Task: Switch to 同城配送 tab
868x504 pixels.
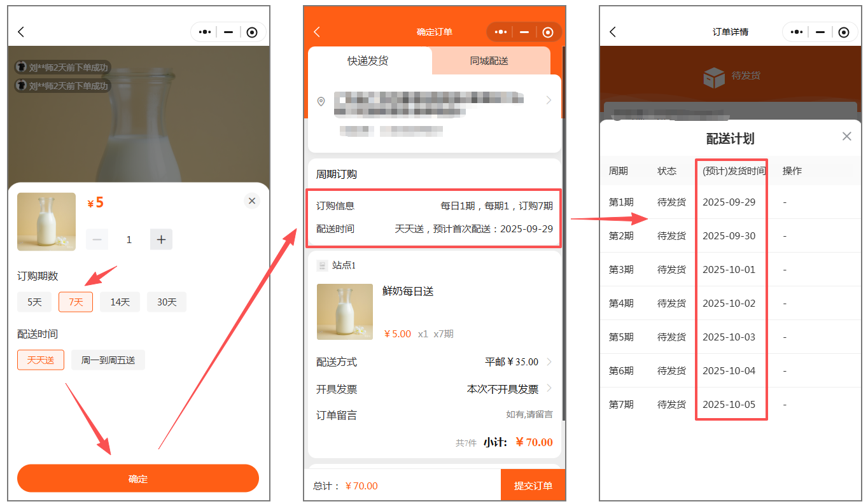Action: (x=489, y=61)
